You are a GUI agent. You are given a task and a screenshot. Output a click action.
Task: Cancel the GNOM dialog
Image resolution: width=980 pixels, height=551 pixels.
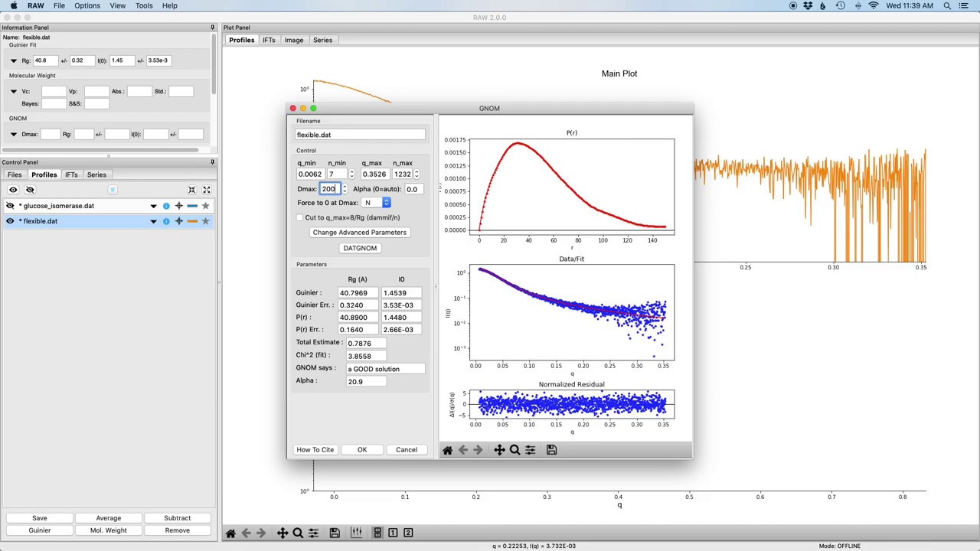coord(407,450)
